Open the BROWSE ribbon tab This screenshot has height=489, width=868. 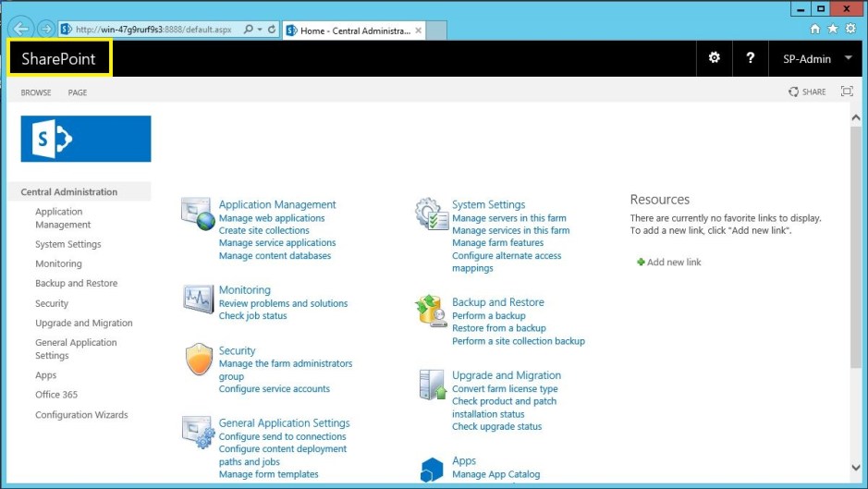tap(36, 92)
